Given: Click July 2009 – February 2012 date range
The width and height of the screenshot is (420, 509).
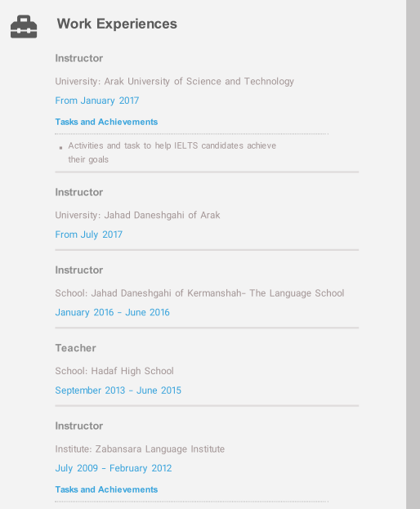Looking at the screenshot, I should pyautogui.click(x=114, y=468).
